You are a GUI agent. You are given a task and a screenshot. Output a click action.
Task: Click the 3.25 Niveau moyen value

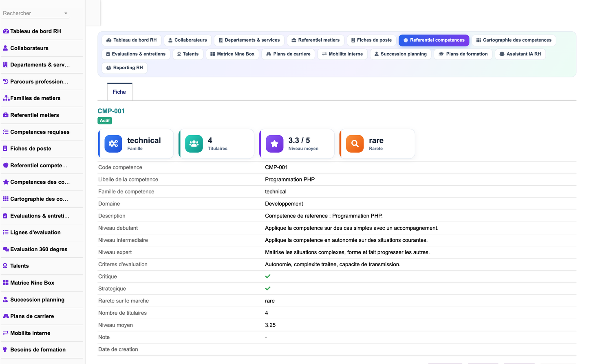(x=270, y=325)
